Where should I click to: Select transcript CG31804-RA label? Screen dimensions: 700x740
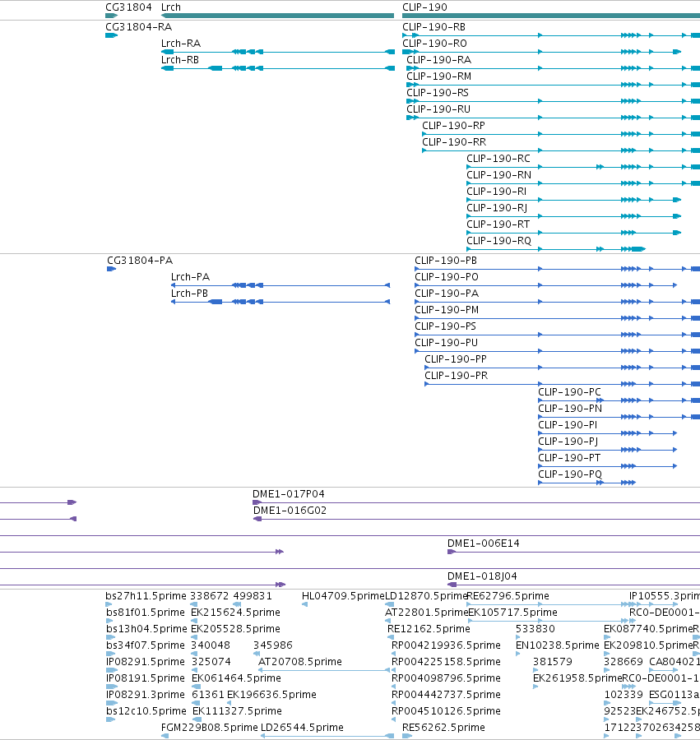[138, 27]
